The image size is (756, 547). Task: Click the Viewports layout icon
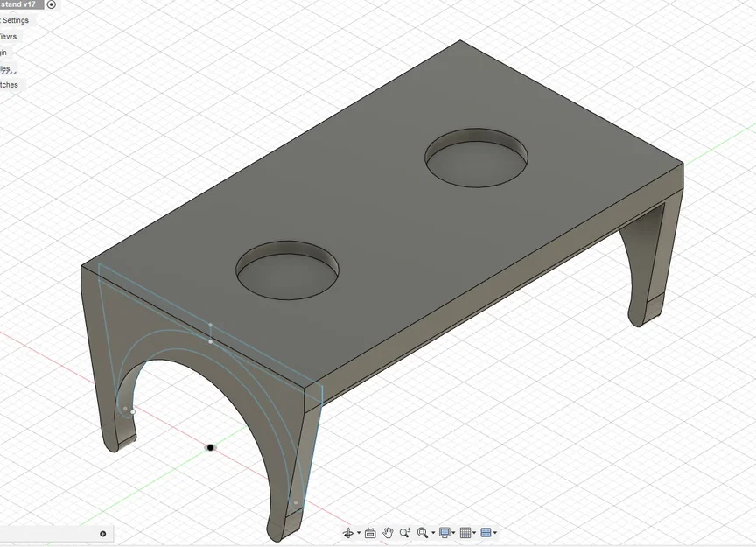pyautogui.click(x=486, y=533)
